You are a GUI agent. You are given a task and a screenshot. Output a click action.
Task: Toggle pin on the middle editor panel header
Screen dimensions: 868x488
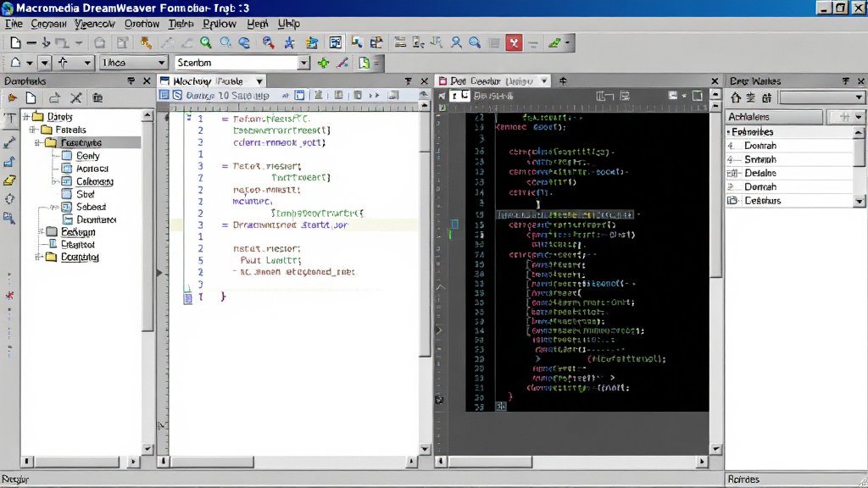(x=408, y=80)
